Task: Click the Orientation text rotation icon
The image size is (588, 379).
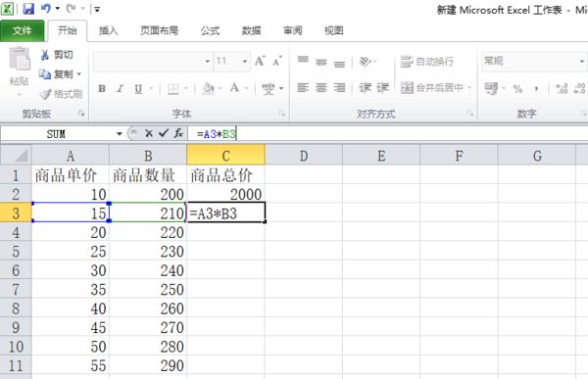Action: (x=366, y=61)
